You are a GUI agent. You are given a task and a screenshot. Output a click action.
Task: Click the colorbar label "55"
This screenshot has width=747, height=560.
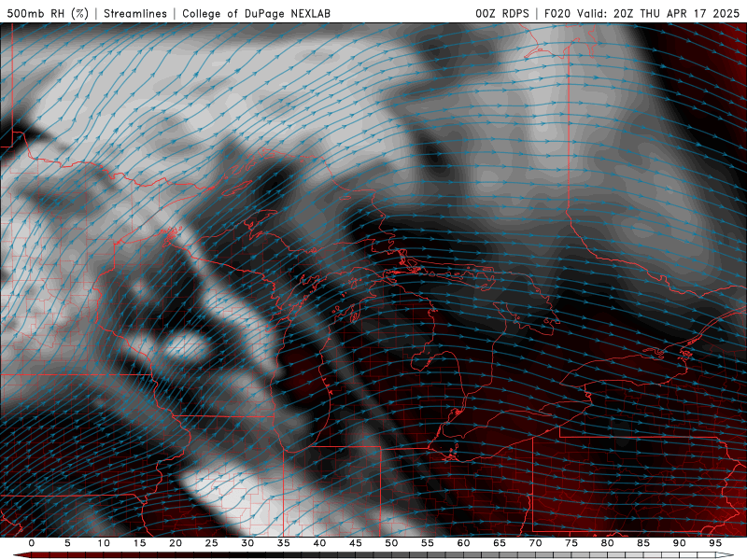428,543
